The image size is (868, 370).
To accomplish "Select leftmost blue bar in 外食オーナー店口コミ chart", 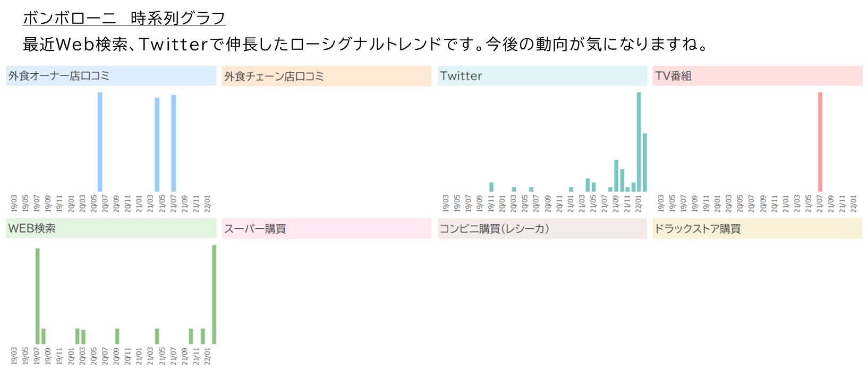I will click(x=100, y=142).
